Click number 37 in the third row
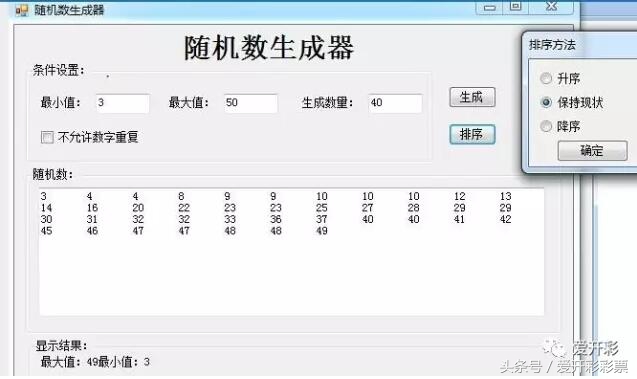The width and height of the screenshot is (637, 379). (322, 219)
